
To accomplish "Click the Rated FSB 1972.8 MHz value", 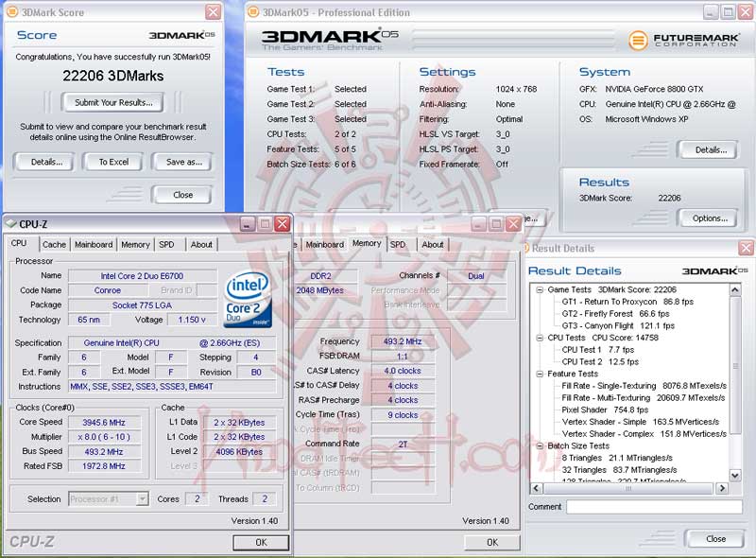I will coord(104,466).
